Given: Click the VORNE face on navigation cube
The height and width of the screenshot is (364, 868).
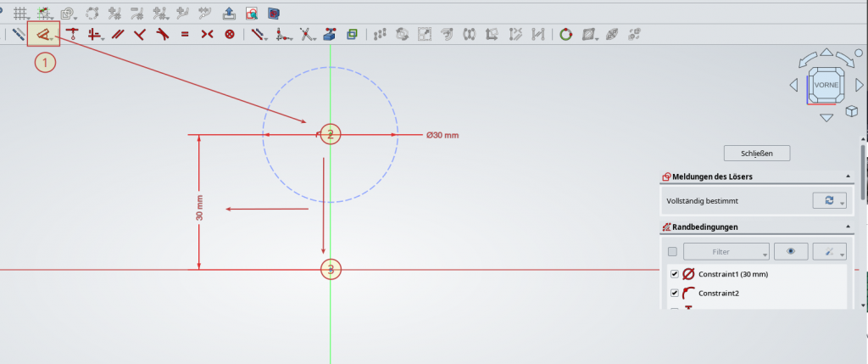Looking at the screenshot, I should tap(825, 86).
